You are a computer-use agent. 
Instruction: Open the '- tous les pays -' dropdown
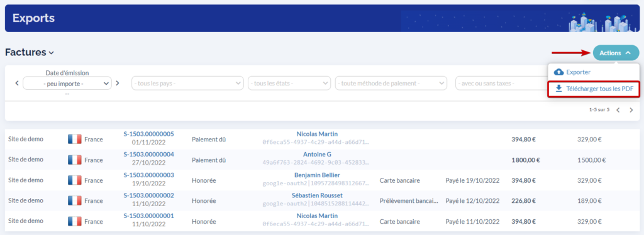click(187, 83)
